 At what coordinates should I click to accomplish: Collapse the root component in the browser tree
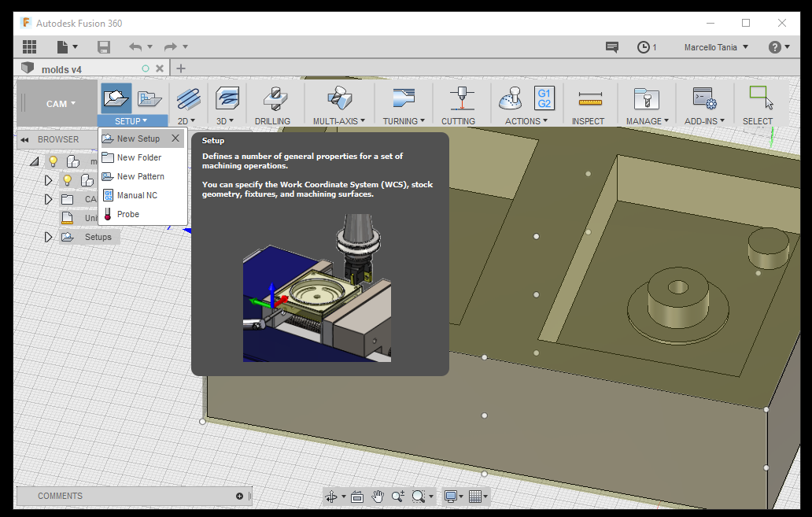click(34, 161)
